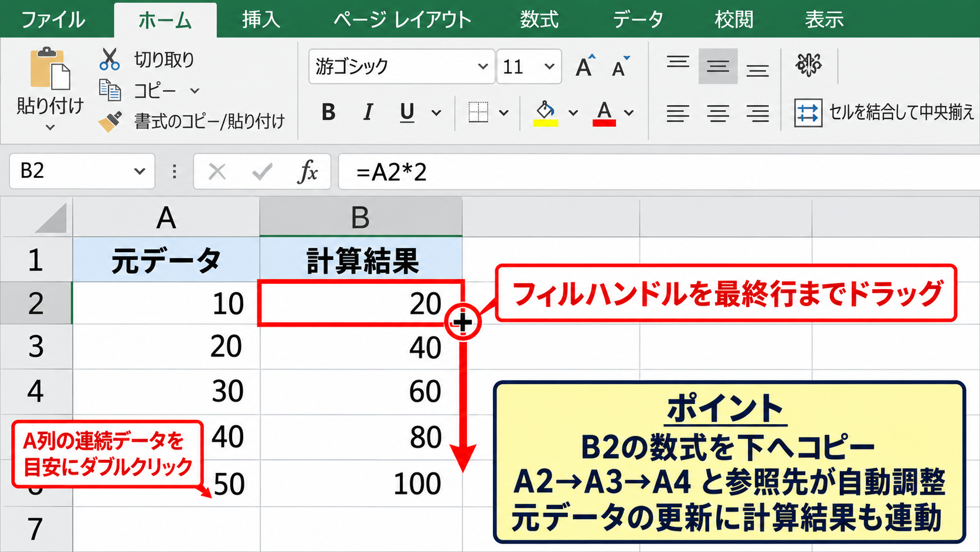The width and height of the screenshot is (980, 552).
Task: Click the Select All corner triangle
Action: (50, 218)
